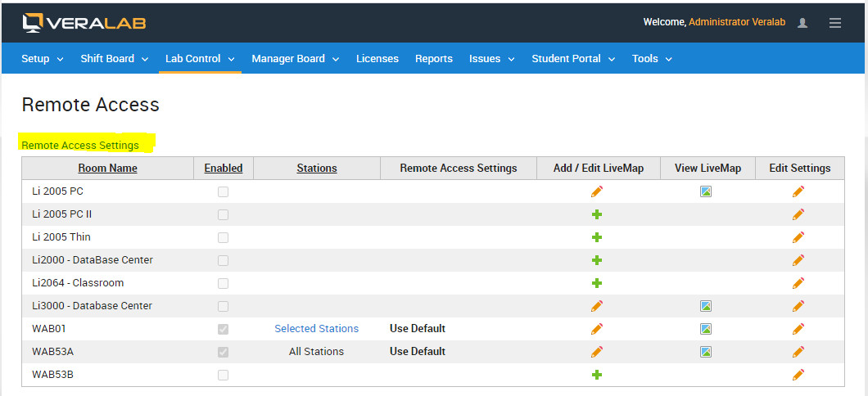Add LiveMap for Li2064 - Classroom
The height and width of the screenshot is (396, 868).
tap(596, 283)
